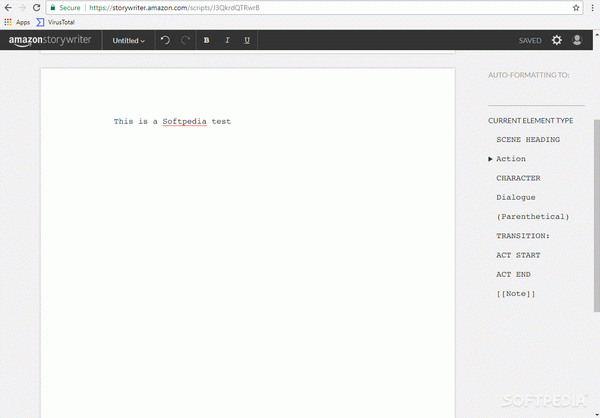Select the TRANSITION: element type
600x418 pixels.
click(523, 236)
